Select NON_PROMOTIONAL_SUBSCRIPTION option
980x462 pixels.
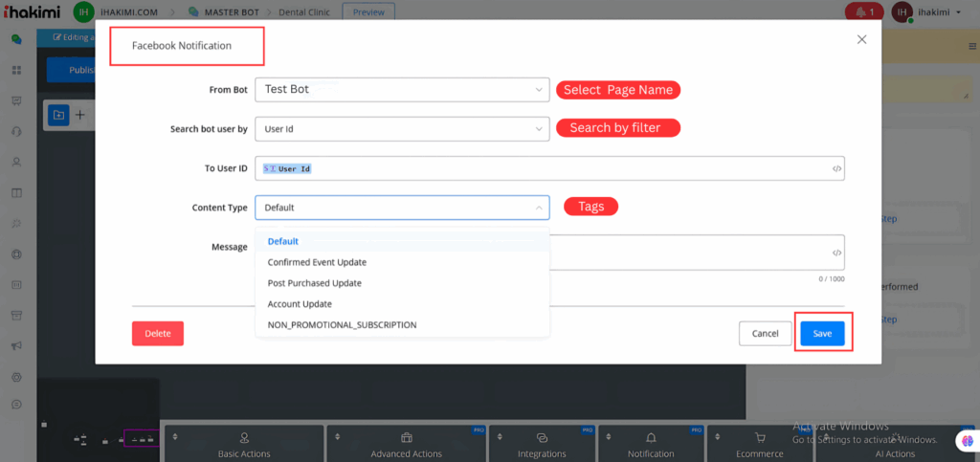tap(342, 325)
